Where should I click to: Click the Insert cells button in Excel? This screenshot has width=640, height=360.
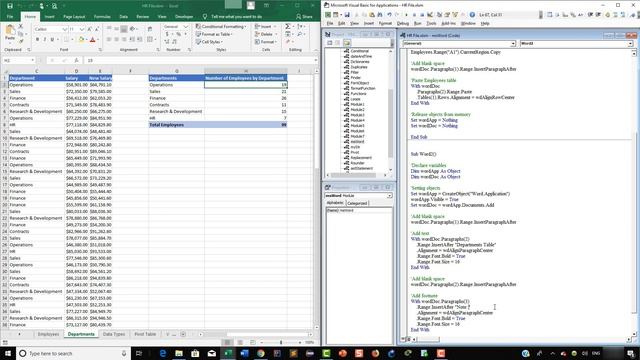(264, 27)
